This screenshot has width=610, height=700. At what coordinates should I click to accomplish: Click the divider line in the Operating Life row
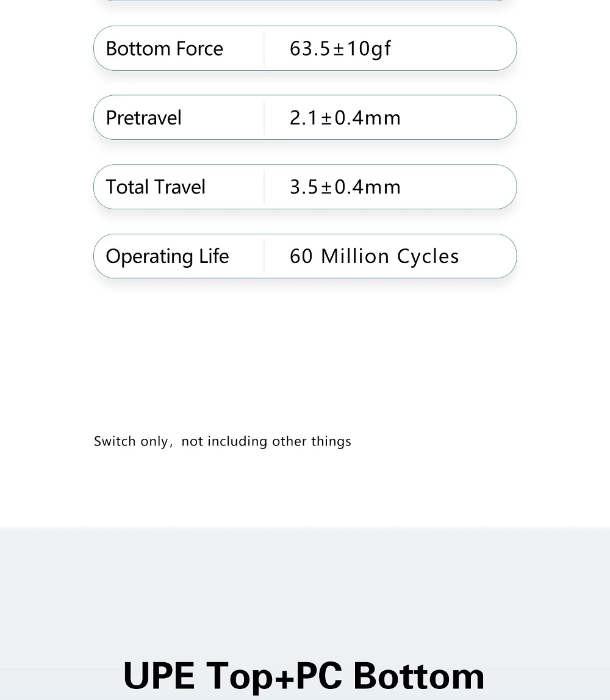(x=264, y=256)
